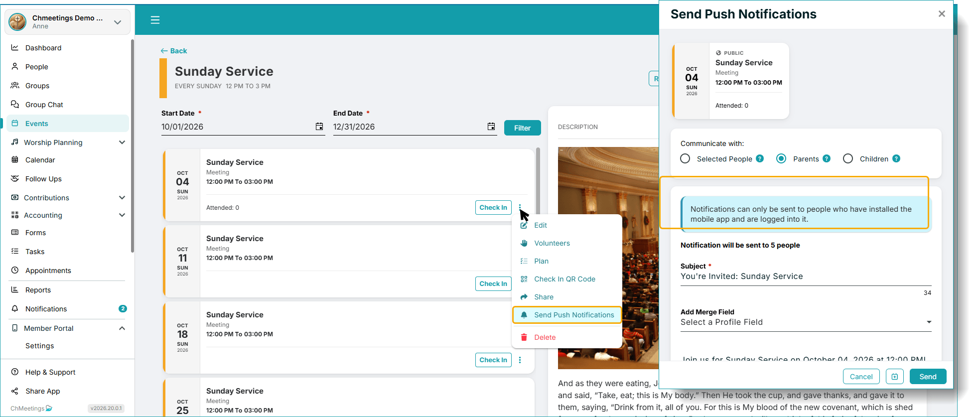Open Group Chat from sidebar
Screen dimensions: 980x417
click(x=44, y=105)
